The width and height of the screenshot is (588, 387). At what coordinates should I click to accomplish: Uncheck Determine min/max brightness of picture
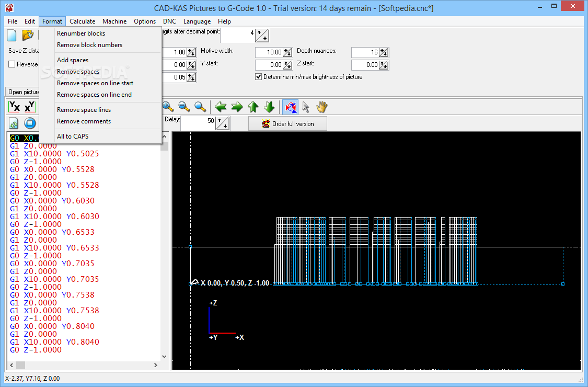(x=258, y=76)
